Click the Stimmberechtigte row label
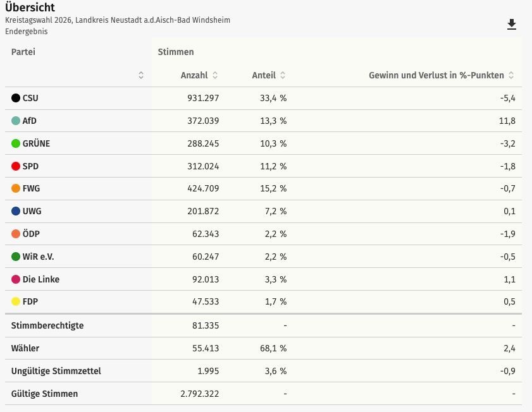Screen dimensions: 532x412 pyautogui.click(x=47, y=325)
